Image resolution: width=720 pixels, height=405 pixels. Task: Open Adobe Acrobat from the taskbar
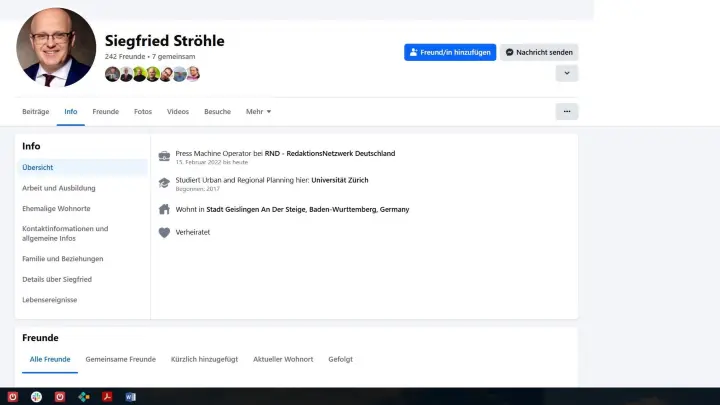(107, 397)
